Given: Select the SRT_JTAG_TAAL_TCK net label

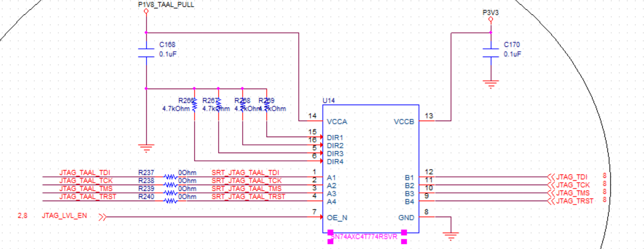Looking at the screenshot, I should tap(247, 181).
